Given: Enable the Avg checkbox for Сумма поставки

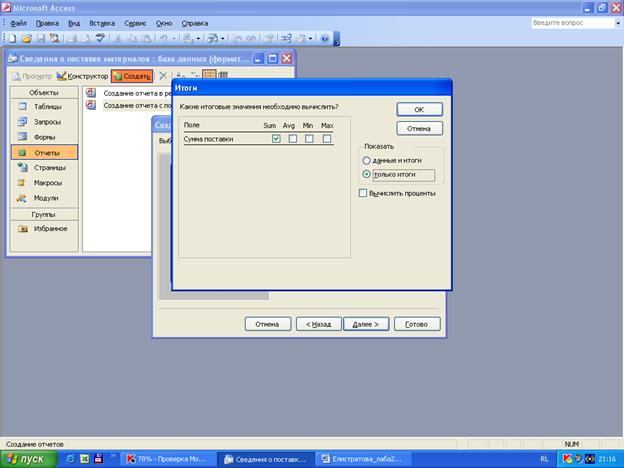Looking at the screenshot, I should point(293,139).
